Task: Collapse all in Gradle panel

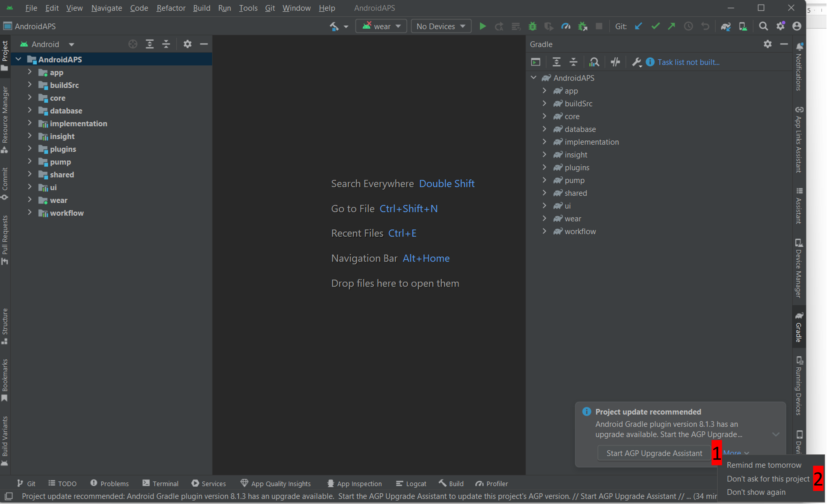Action: 573,62
